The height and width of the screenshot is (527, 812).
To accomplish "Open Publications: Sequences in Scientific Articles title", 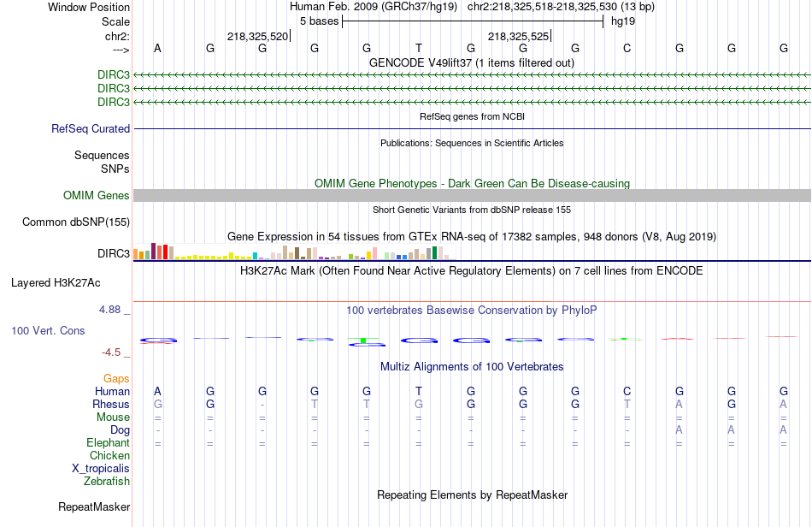I will [472, 143].
